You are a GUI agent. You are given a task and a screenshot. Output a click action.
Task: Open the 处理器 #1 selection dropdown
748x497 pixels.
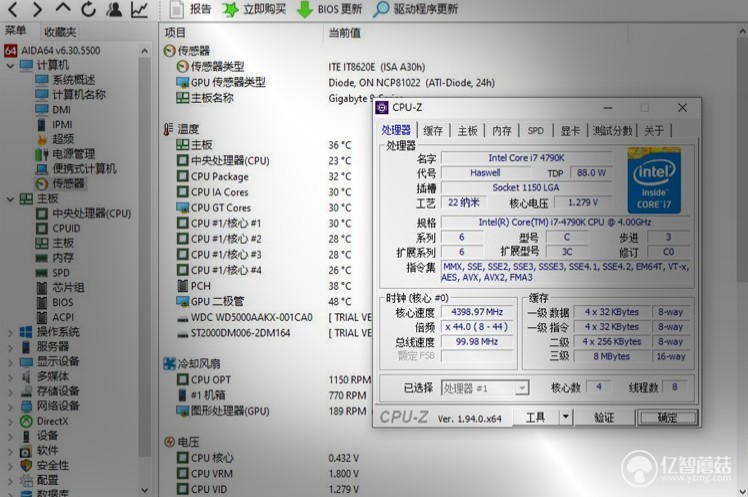tap(485, 388)
